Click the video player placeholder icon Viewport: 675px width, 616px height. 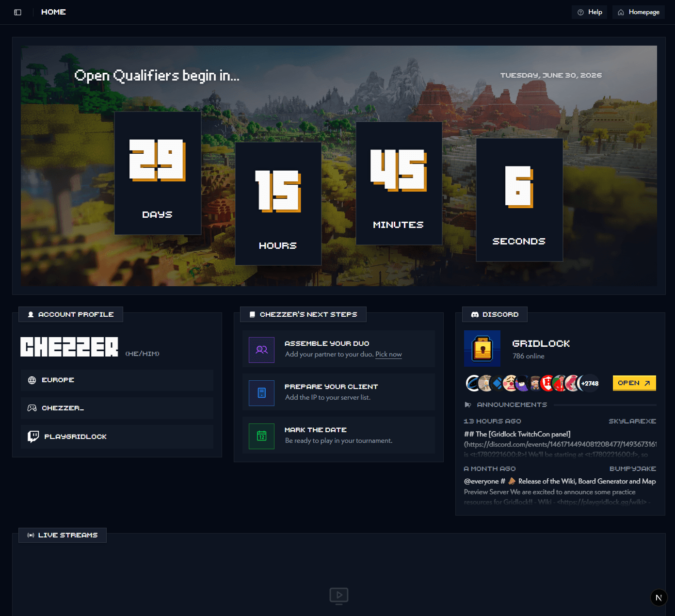[339, 595]
